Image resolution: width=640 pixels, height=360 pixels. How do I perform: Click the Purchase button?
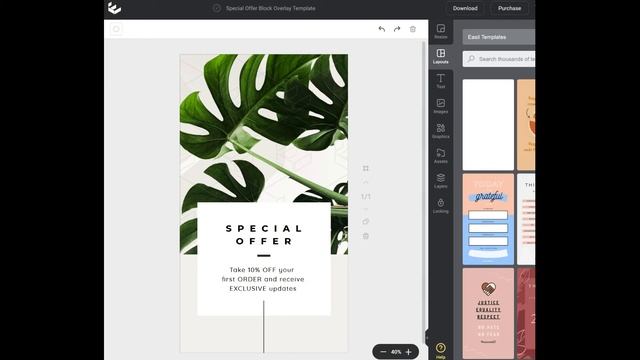click(x=509, y=8)
